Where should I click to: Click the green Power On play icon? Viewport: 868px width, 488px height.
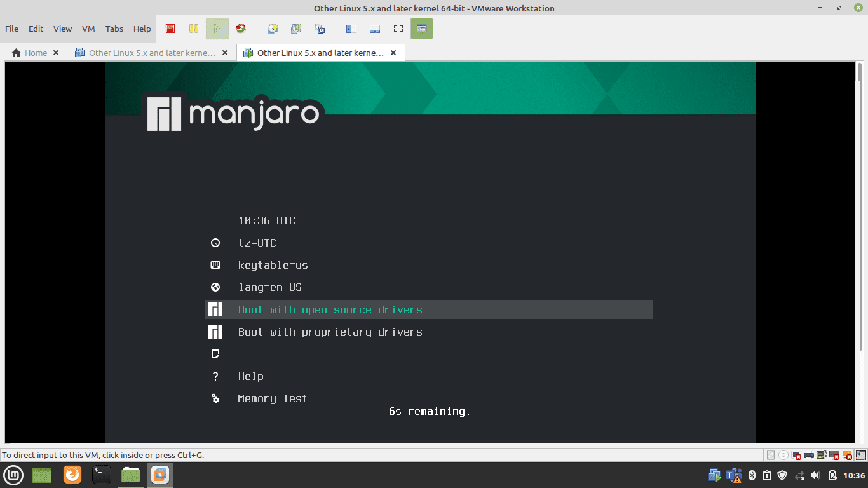(x=217, y=29)
